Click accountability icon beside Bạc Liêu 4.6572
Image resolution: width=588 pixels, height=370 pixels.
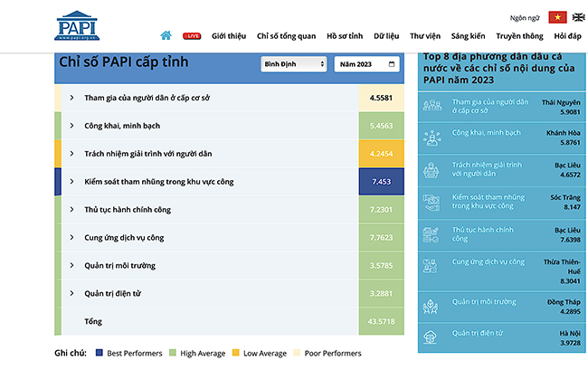432,170
